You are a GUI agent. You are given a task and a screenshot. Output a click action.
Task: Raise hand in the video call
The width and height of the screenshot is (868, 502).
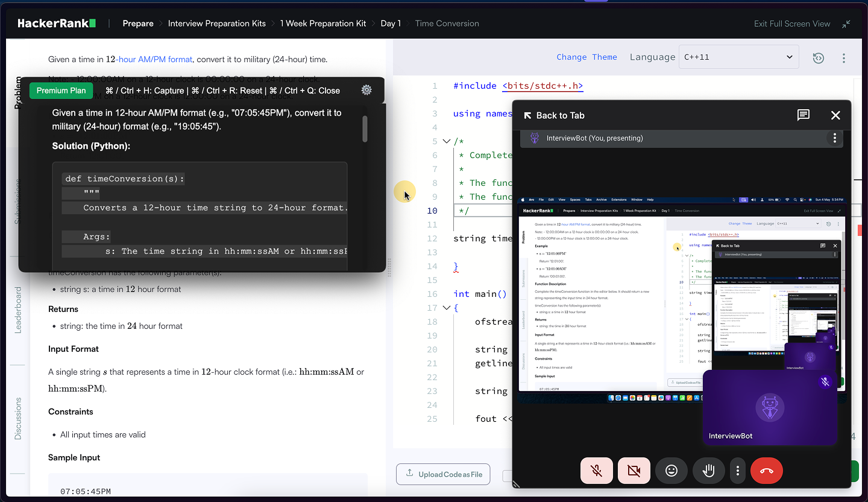[x=708, y=471]
